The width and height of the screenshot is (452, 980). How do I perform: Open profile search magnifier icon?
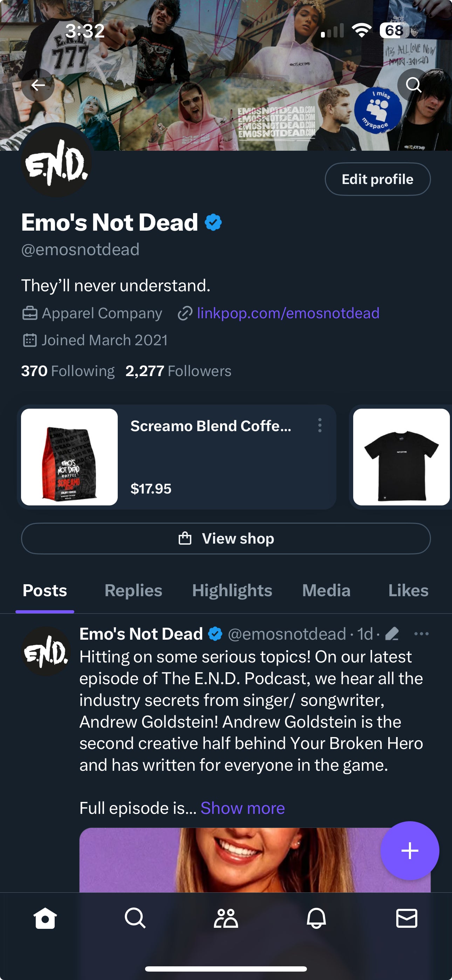[413, 85]
